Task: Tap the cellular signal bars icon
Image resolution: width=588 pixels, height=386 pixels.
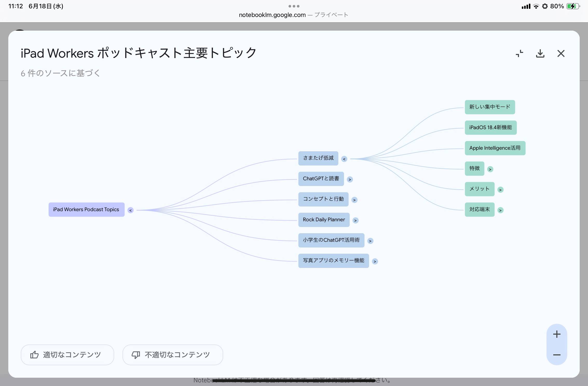Action: 526,6
